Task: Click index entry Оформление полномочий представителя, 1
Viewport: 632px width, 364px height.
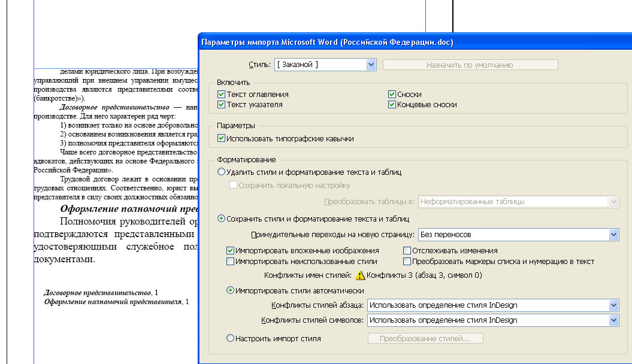Action: click(x=116, y=302)
